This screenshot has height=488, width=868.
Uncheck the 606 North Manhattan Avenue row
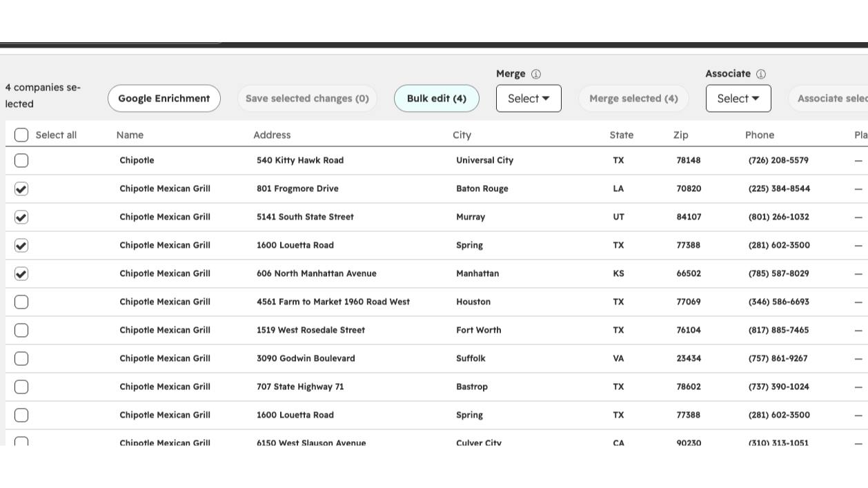(21, 273)
